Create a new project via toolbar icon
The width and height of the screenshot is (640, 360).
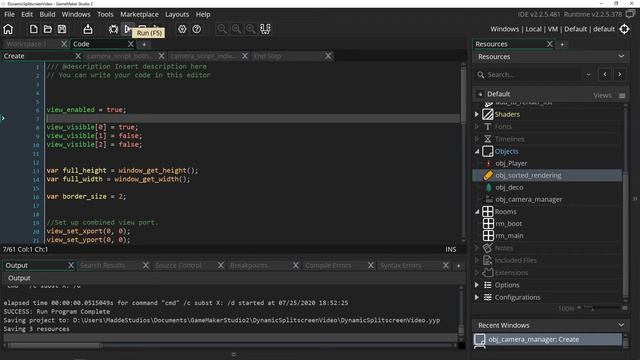point(33,29)
